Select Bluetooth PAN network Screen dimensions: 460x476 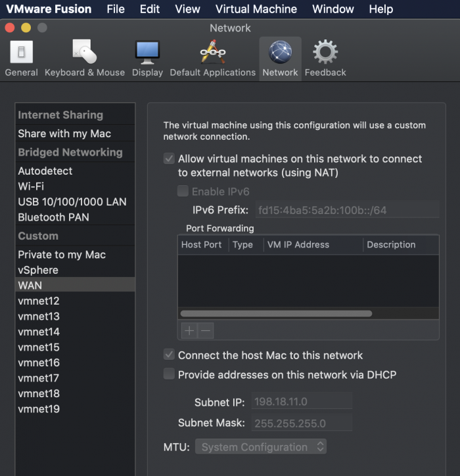coord(75,217)
